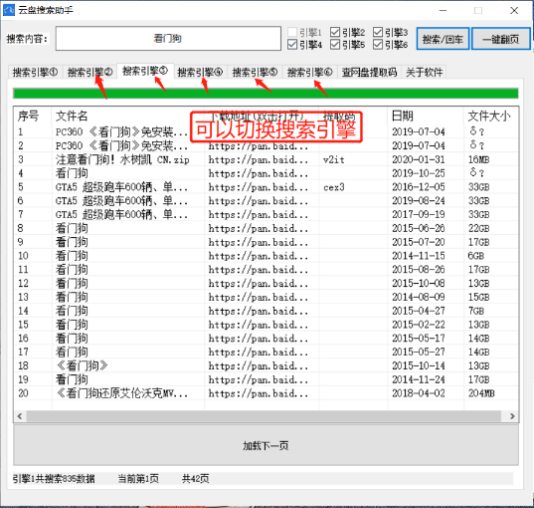Select row 20 《看门狗还原艾伦沃克MV file name
This screenshot has width=534, height=508.
(122, 393)
